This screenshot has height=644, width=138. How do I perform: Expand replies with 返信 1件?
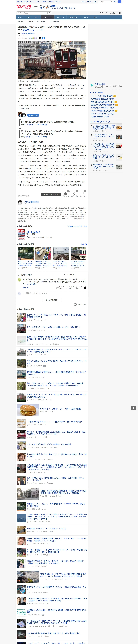[26, 288]
